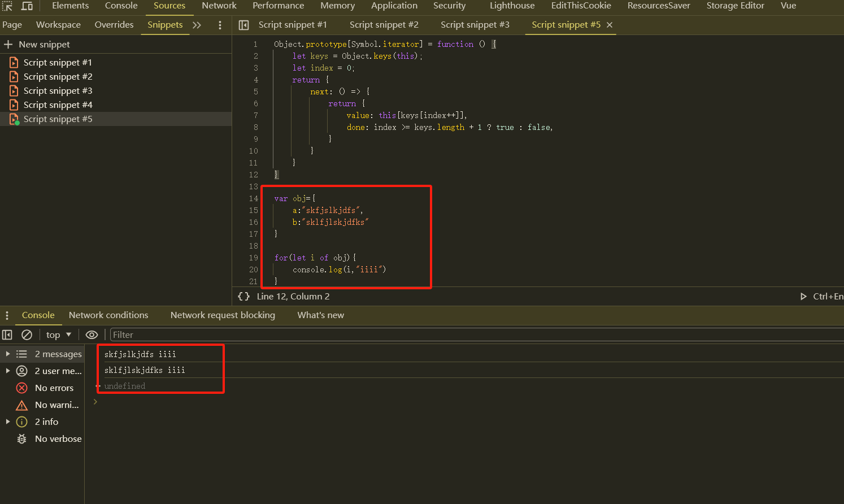
Task: Open the Vue panel tab
Action: [788, 6]
